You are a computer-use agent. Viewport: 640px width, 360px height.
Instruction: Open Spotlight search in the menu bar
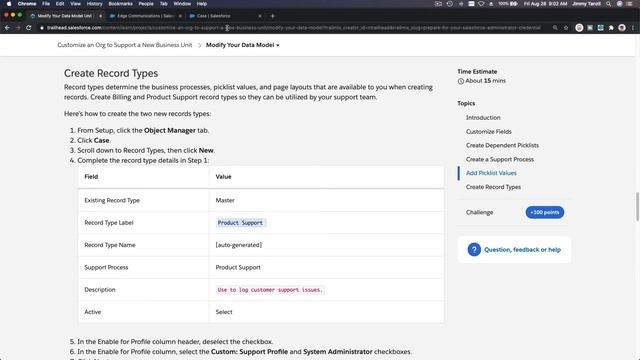coord(608,4)
